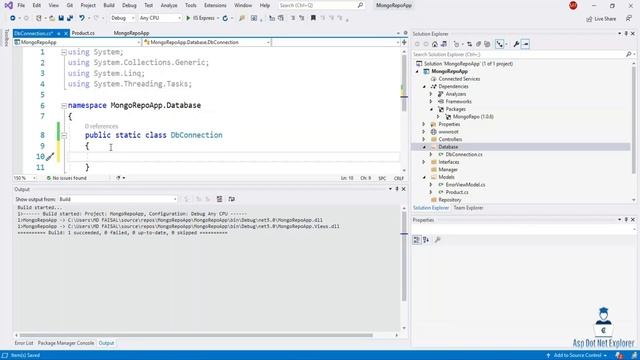Click the screwdriver quick actions icon on line 10
Image resolution: width=640 pixels, height=360 pixels.
pos(50,157)
